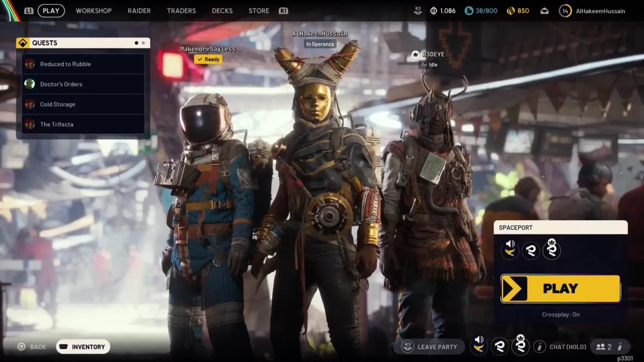Click the Reduced to Rubble quest giver icon
Image resolution: width=644 pixels, height=362 pixels.
[30, 64]
